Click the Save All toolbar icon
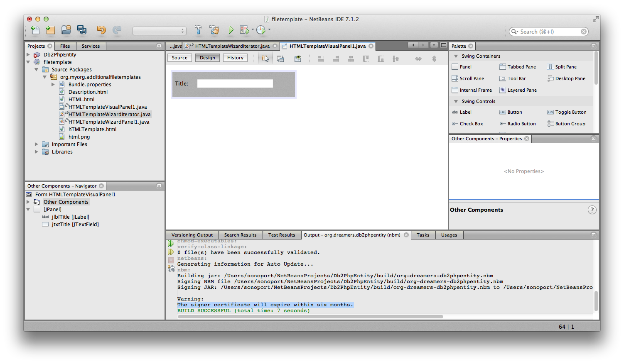 coord(82,30)
